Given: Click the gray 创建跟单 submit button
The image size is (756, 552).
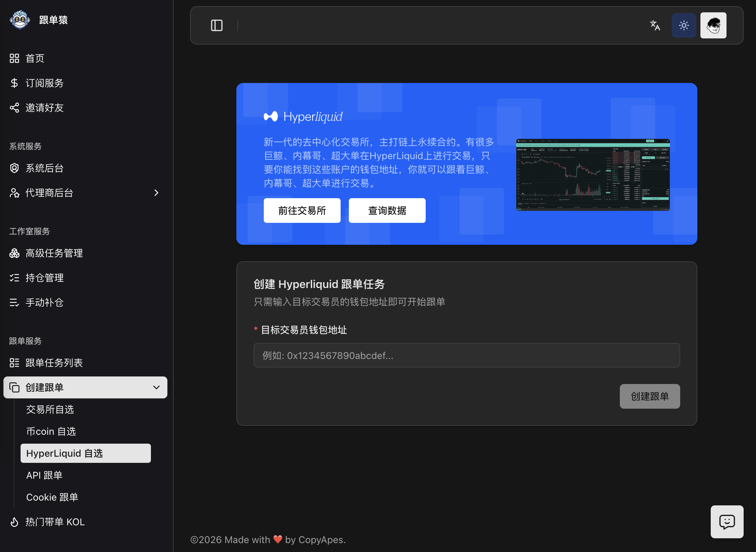Looking at the screenshot, I should (x=650, y=396).
